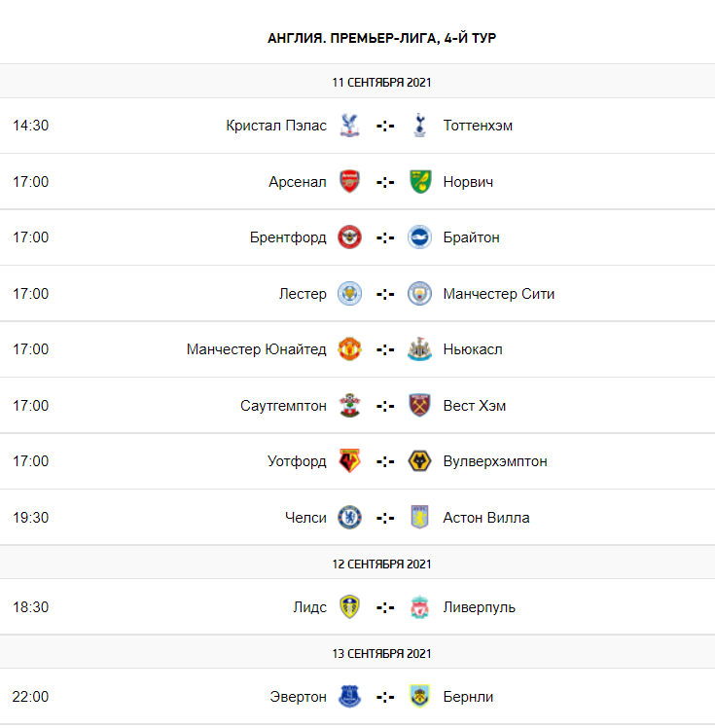
Task: Open the Chelsea round crest
Action: pos(350,517)
